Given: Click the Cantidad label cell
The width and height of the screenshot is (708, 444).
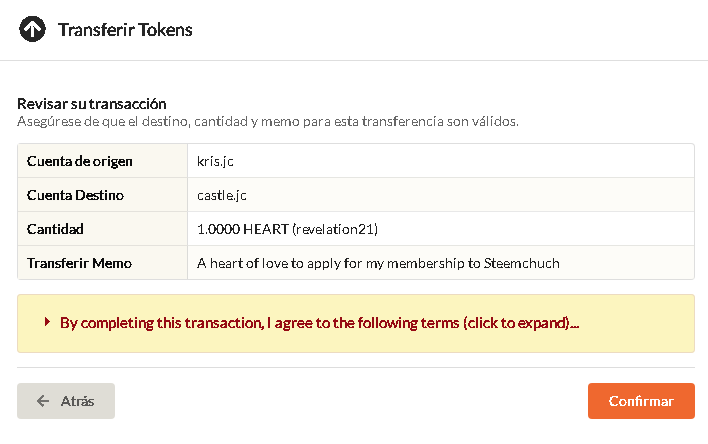Looking at the screenshot, I should tap(102, 229).
